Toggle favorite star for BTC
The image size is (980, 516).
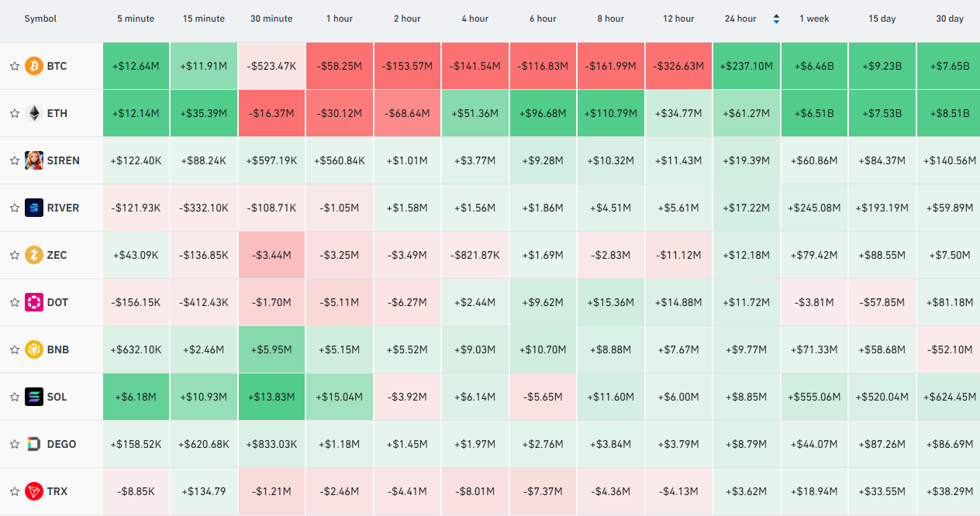tap(14, 67)
